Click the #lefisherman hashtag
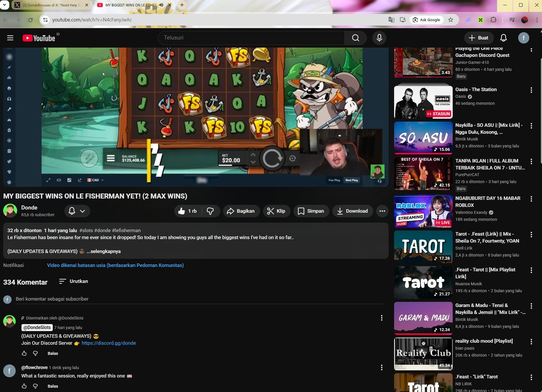 coord(126,230)
